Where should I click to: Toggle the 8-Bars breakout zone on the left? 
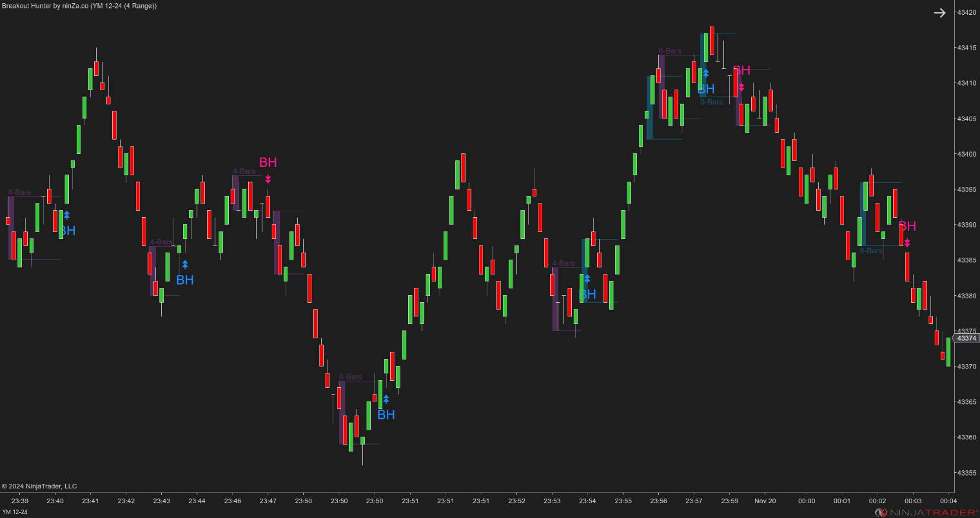[x=19, y=191]
